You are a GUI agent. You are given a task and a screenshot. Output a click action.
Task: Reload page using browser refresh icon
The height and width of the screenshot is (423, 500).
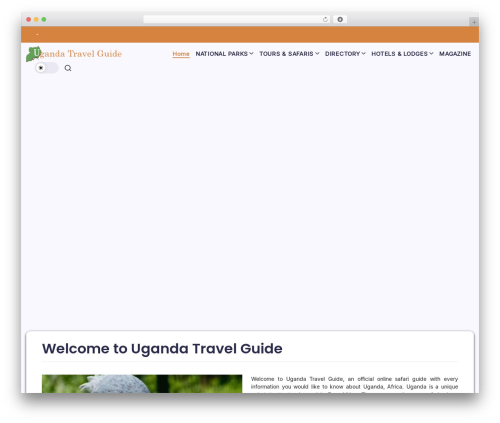coord(325,19)
